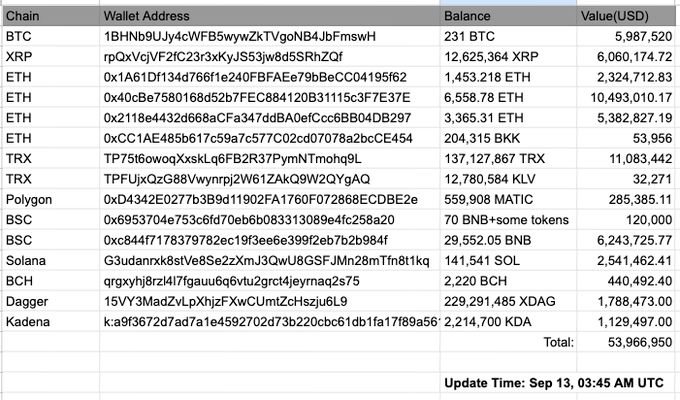
Task: Select the Wallet Address header cell
Action: [x=270, y=16]
